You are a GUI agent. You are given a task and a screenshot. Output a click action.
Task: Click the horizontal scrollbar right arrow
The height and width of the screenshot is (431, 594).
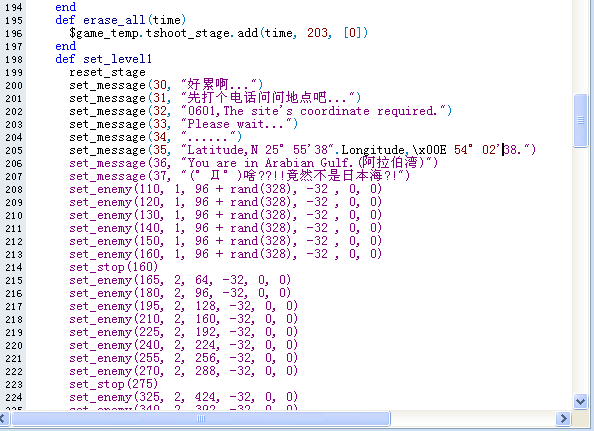(x=563, y=419)
